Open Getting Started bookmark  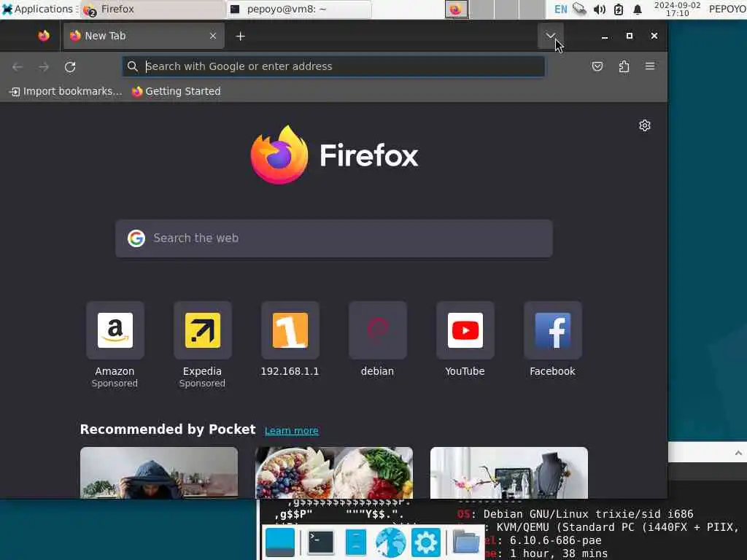tap(177, 91)
